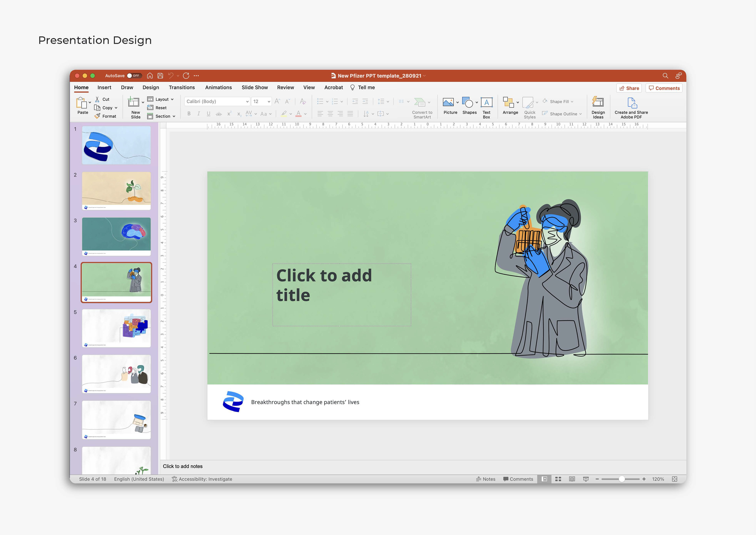Toggle the Notes pane in status bar
Viewport: 756px width, 535px height.
pos(486,479)
